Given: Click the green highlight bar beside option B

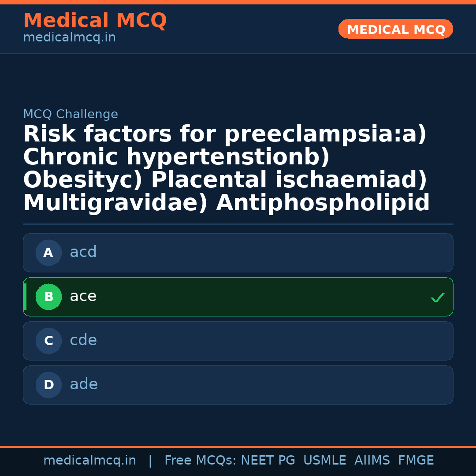Looking at the screenshot, I should click(x=25, y=297).
